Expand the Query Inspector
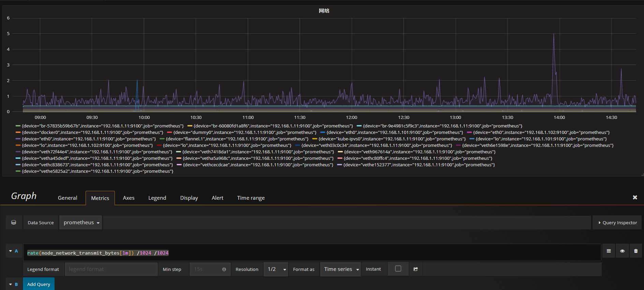Viewport: 644px width, 290px height. (x=617, y=223)
